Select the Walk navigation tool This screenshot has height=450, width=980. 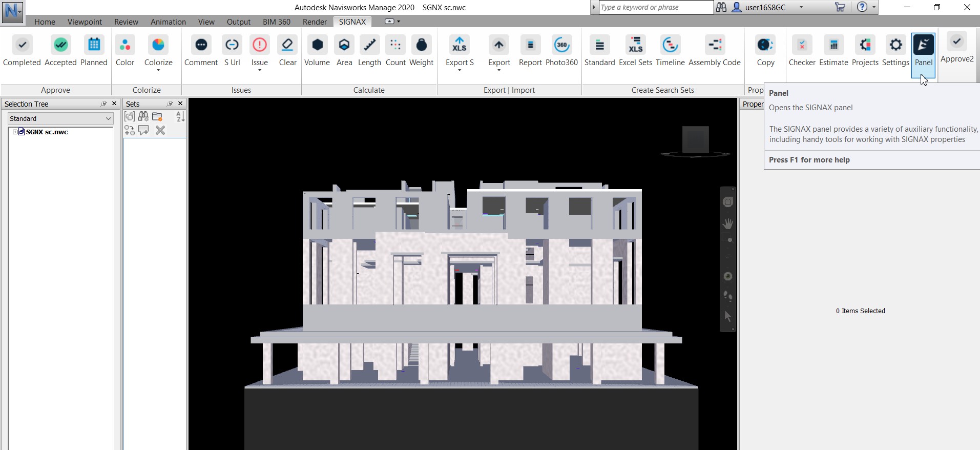point(728,296)
